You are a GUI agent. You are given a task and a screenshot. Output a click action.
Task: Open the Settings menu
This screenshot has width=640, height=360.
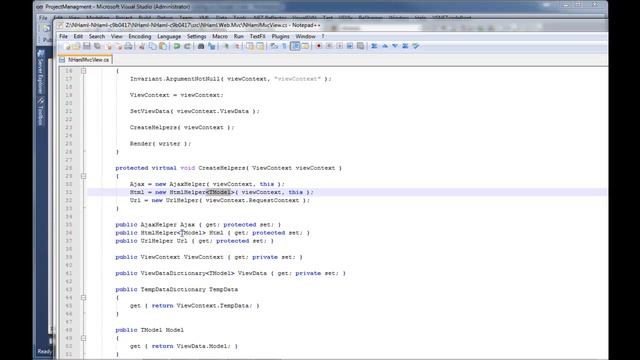196,36
